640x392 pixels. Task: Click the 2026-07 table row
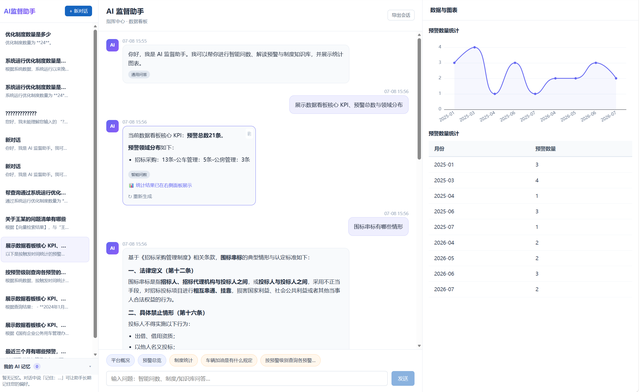530,289
